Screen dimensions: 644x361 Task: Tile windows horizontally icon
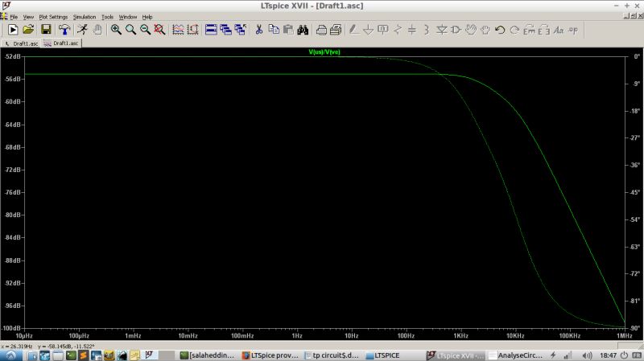[211, 30]
